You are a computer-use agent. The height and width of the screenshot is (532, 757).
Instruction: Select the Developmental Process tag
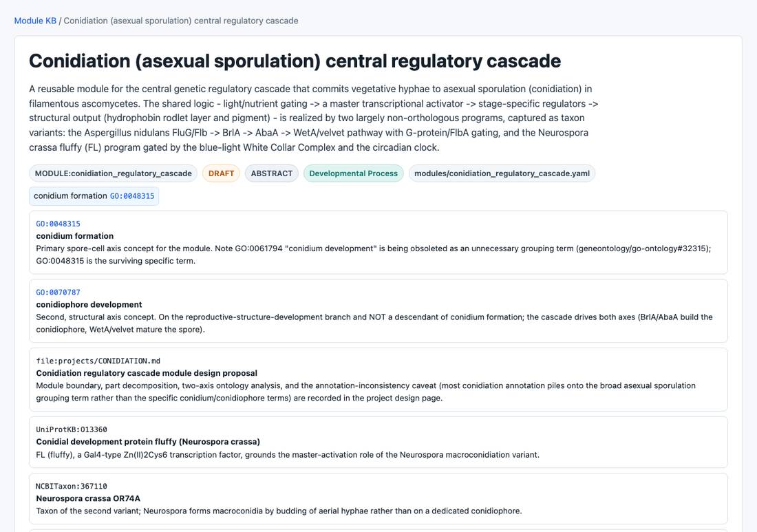click(354, 173)
